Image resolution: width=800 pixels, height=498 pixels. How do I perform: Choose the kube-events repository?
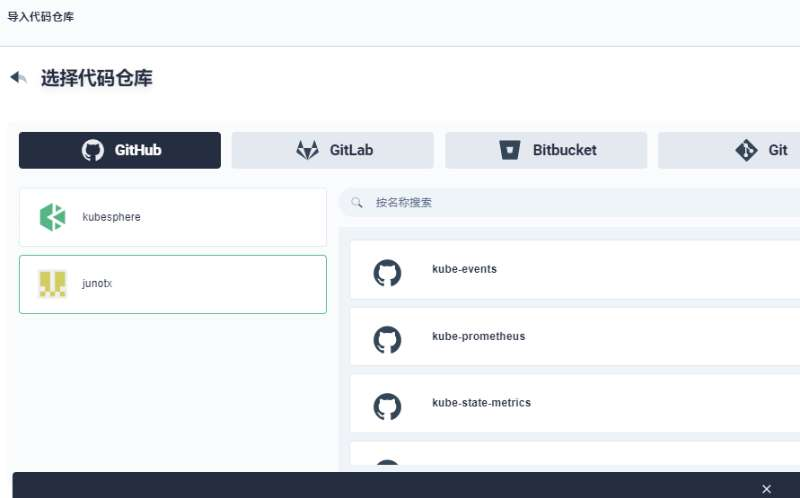pyautogui.click(x=575, y=269)
